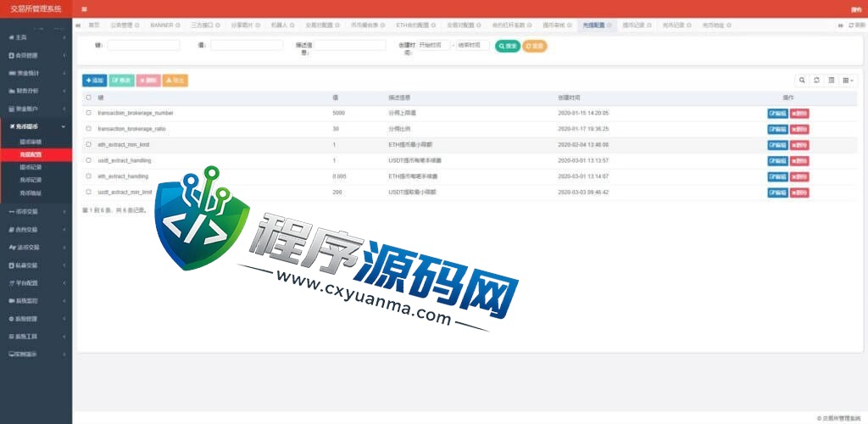This screenshot has width=868, height=424.
Task: Close the 机器人 tab with its x icon
Action: [x=292, y=25]
